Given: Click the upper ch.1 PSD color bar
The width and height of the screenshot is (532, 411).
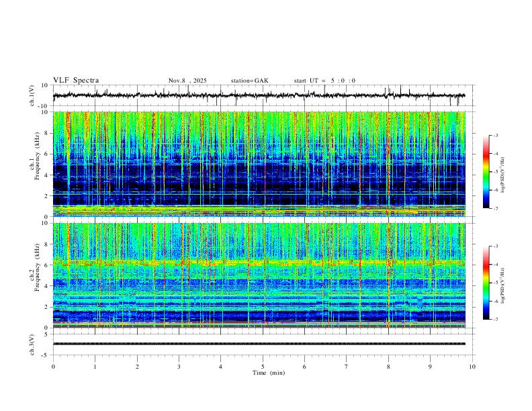Looking at the screenshot, I should [486, 172].
